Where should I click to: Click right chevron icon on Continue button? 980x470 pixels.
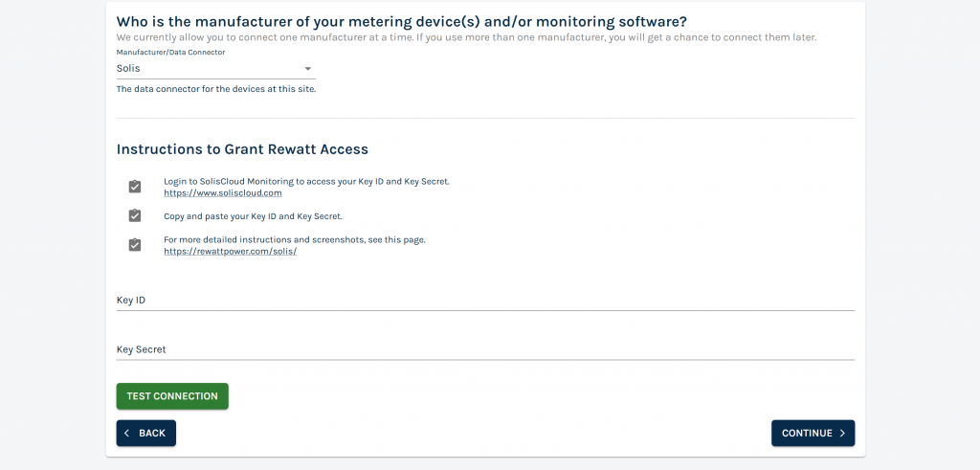842,433
